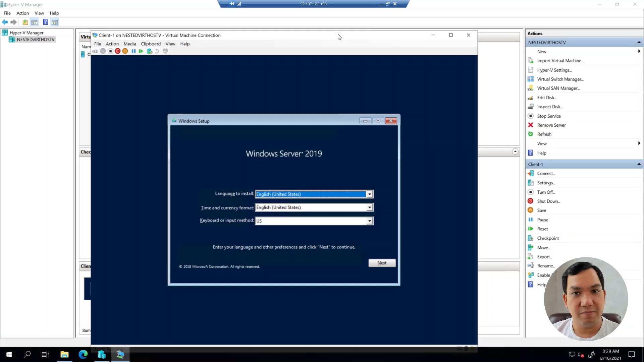Collapse Checkpoints pane with round arrow
The width and height of the screenshot is (644, 362).
(515, 152)
